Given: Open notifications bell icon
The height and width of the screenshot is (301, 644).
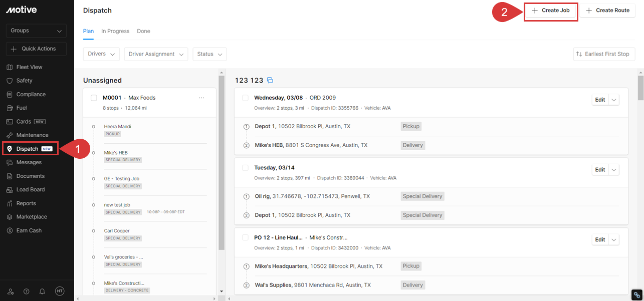Looking at the screenshot, I should click(43, 291).
